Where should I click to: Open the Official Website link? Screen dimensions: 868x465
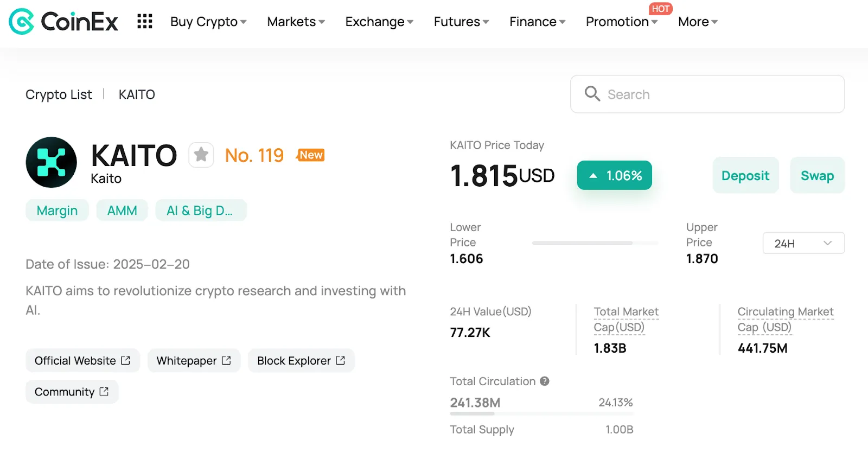point(82,361)
